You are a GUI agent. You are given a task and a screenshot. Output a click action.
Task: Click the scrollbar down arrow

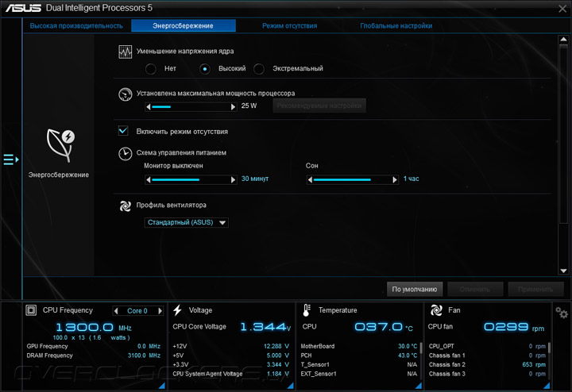tap(563, 271)
